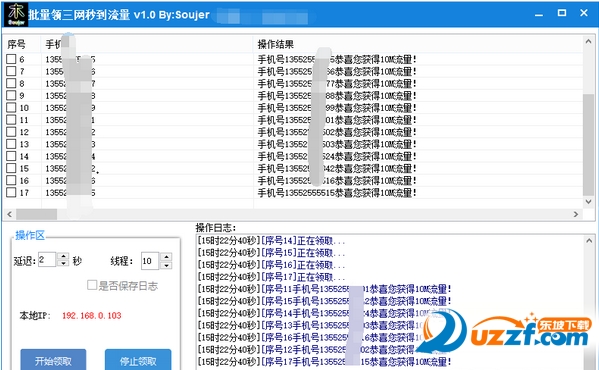Decrease thread count with down arrow
Image resolution: width=599 pixels, height=370 pixels.
(166, 265)
